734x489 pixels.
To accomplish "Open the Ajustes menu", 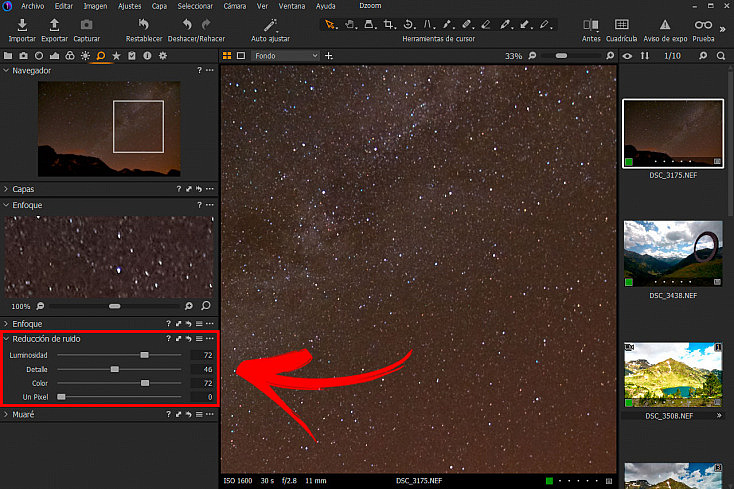I will click(x=129, y=6).
